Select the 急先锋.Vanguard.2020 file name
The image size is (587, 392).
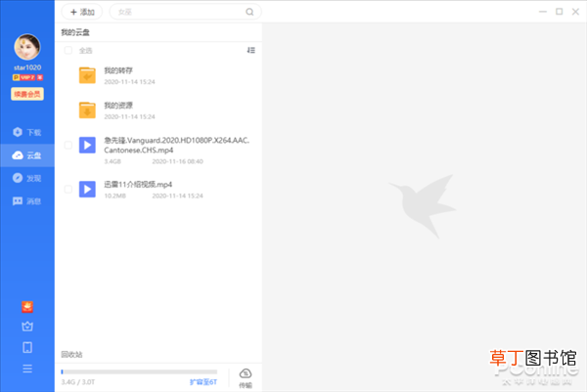click(177, 145)
